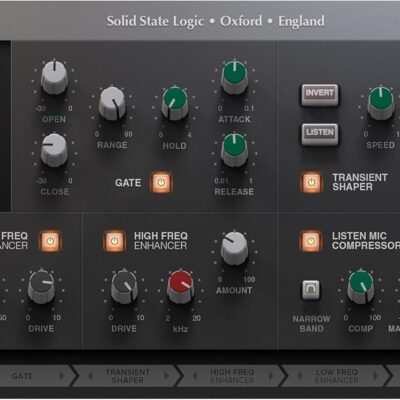This screenshot has width=400, height=400.
Task: Click the 'GATE' label beside power button
Action: pyautogui.click(x=128, y=183)
